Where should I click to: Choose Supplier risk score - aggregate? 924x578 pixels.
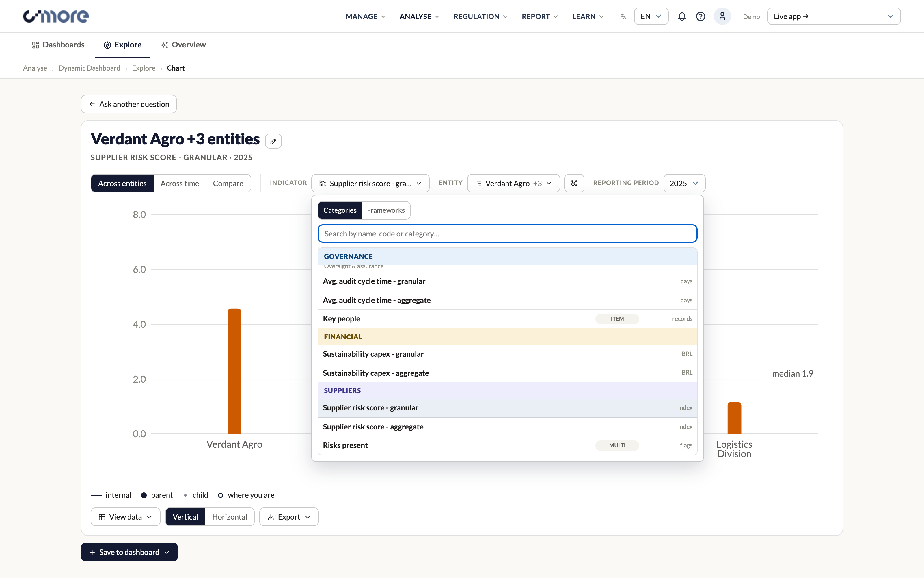pyautogui.click(x=507, y=427)
